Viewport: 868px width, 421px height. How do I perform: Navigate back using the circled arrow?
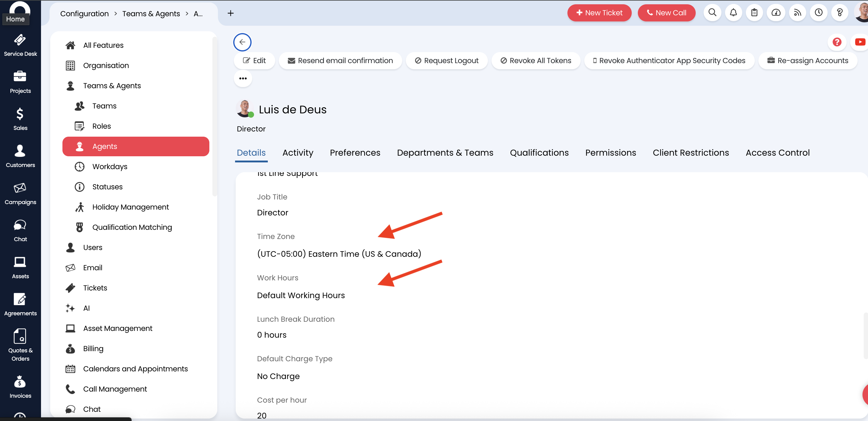pyautogui.click(x=242, y=42)
